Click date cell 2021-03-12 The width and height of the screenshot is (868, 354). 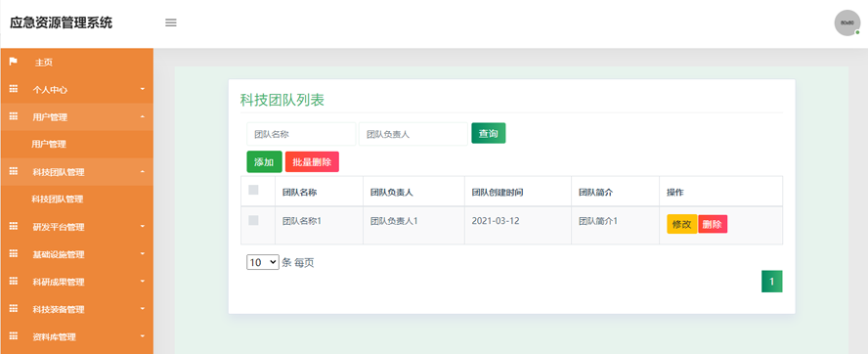pyautogui.click(x=496, y=220)
